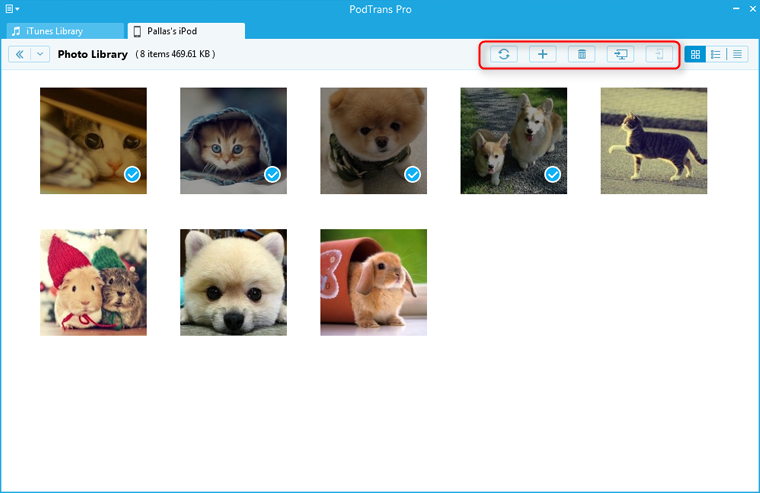Deselect the kitten in denim photo checkmark
Image resolution: width=760 pixels, height=493 pixels.
point(273,175)
